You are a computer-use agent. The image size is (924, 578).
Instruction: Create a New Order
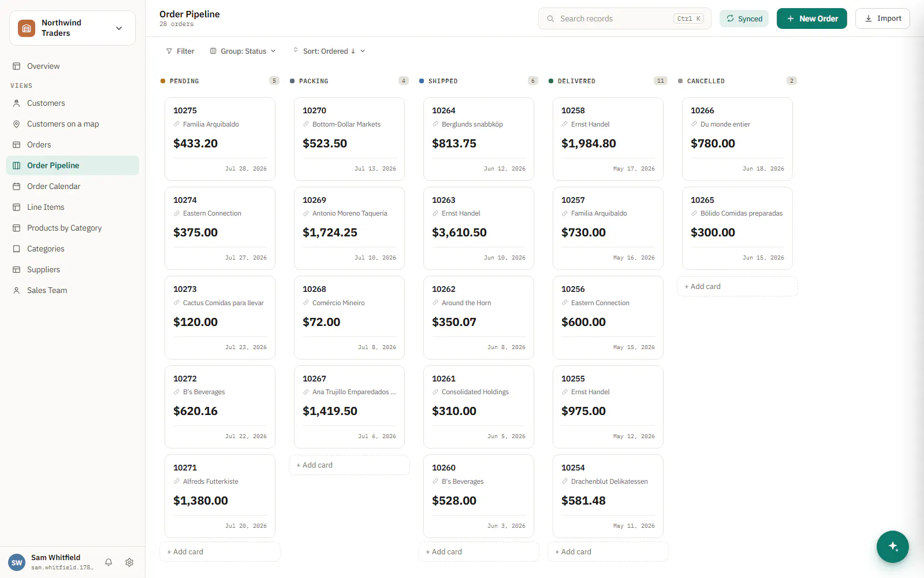811,18
